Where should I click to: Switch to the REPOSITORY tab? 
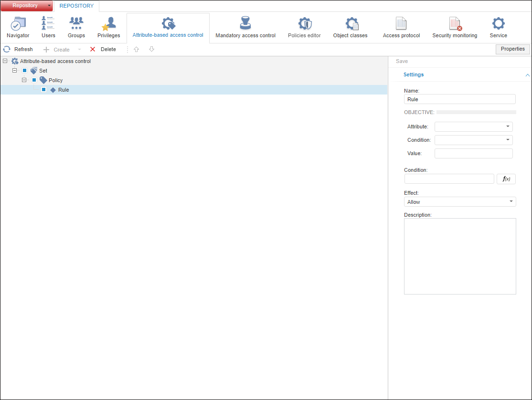pos(76,6)
